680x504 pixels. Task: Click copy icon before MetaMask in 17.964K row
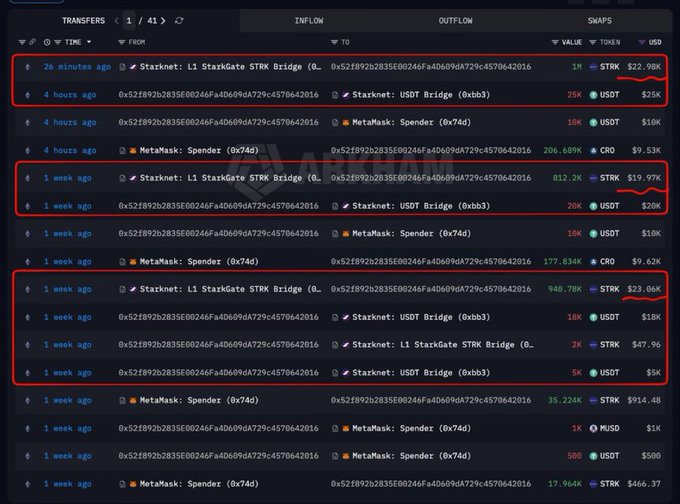(x=122, y=484)
